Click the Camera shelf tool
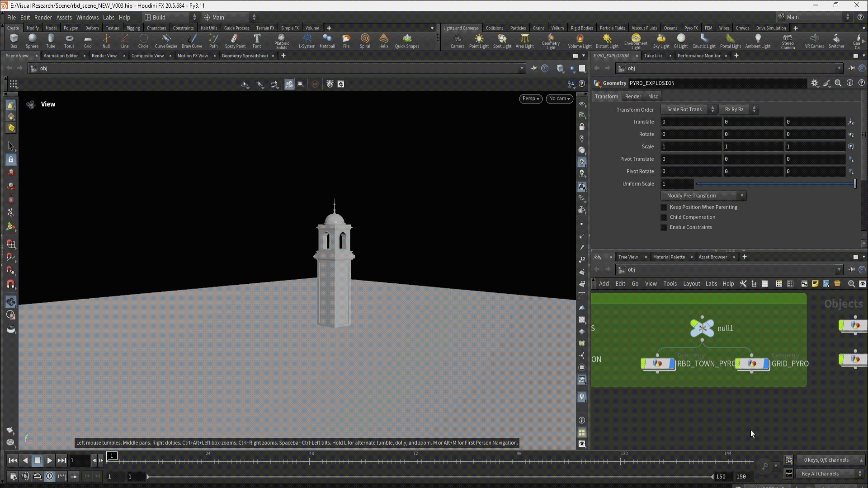This screenshot has width=868, height=488. [457, 40]
